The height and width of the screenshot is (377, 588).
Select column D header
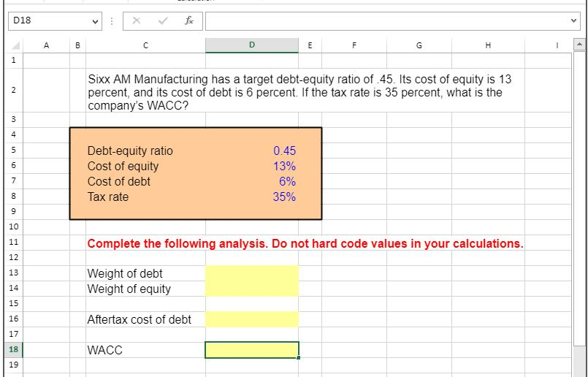tap(251, 45)
